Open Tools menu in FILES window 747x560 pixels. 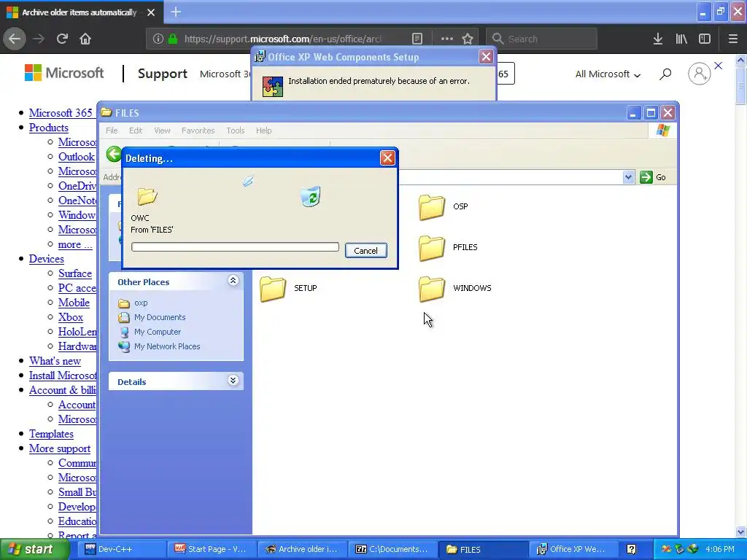236,131
